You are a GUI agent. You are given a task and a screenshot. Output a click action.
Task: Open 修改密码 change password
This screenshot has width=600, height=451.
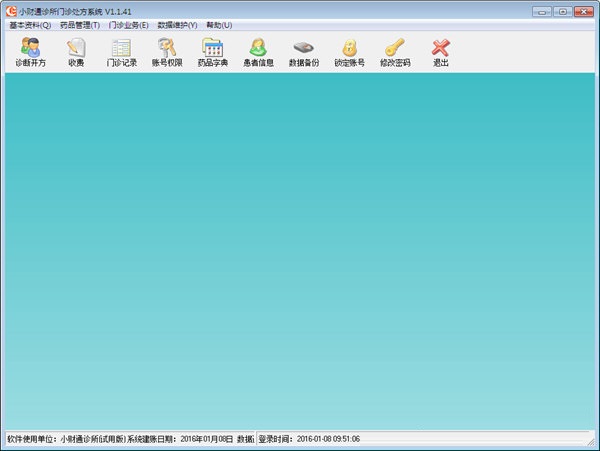coord(395,52)
